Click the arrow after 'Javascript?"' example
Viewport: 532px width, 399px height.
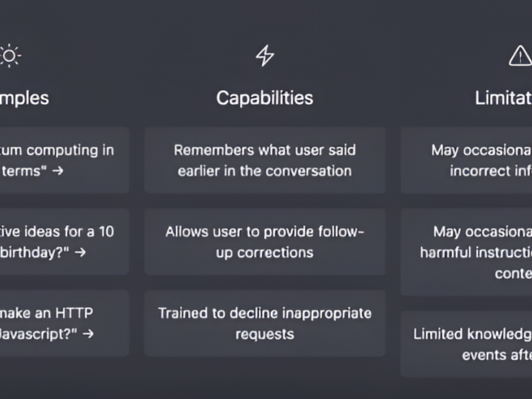pyautogui.click(x=88, y=334)
